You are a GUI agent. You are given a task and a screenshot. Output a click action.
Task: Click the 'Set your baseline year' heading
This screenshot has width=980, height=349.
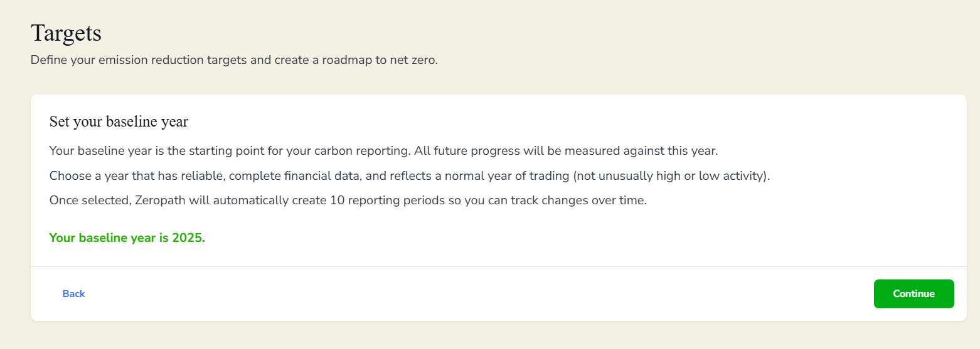(119, 122)
